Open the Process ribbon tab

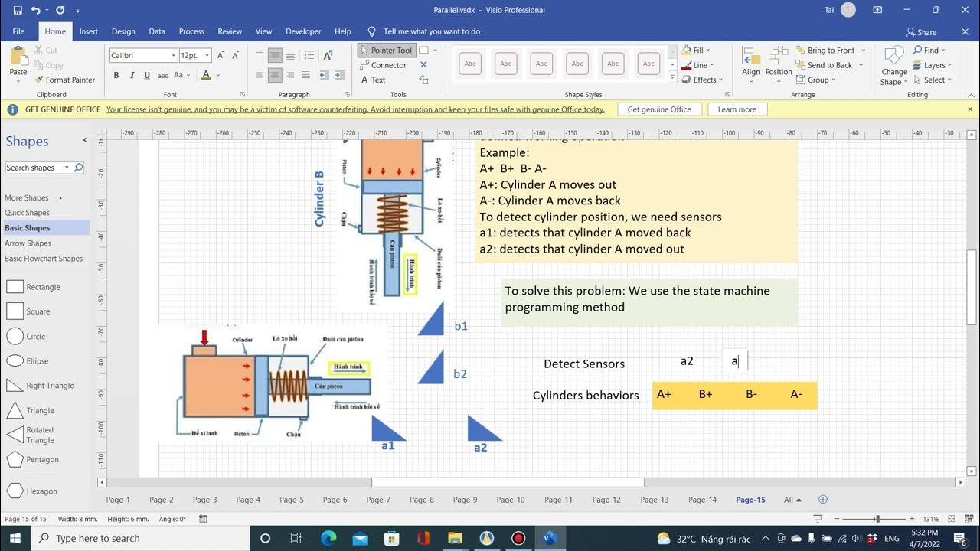coord(191,31)
